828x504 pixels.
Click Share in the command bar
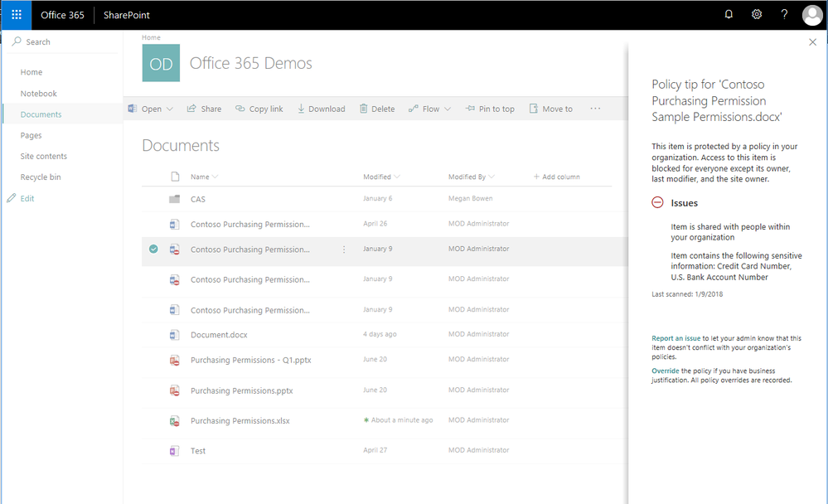pos(205,109)
